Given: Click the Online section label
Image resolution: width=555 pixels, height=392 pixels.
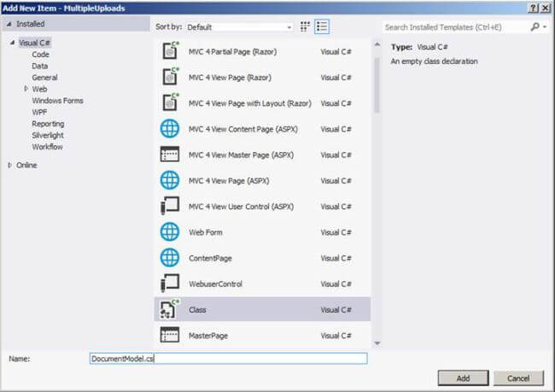Looking at the screenshot, I should (26, 165).
